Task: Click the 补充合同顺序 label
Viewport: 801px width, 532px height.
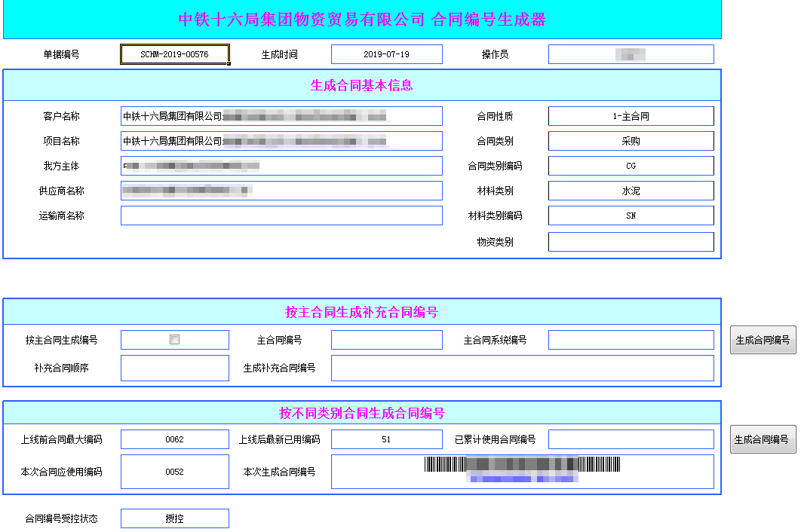Action: click(x=61, y=368)
